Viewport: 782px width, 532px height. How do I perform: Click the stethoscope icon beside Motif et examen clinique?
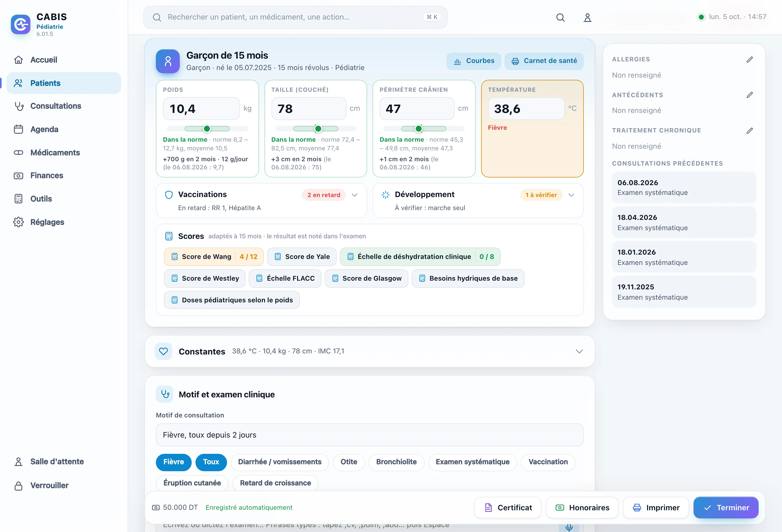point(165,394)
